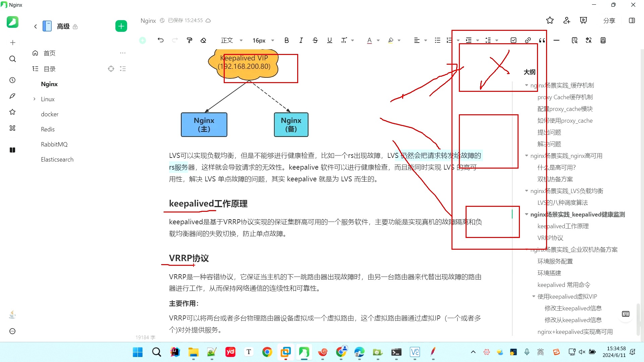This screenshot has width=644, height=362.
Task: Open the text alignment dropdown
Action: coord(420,40)
